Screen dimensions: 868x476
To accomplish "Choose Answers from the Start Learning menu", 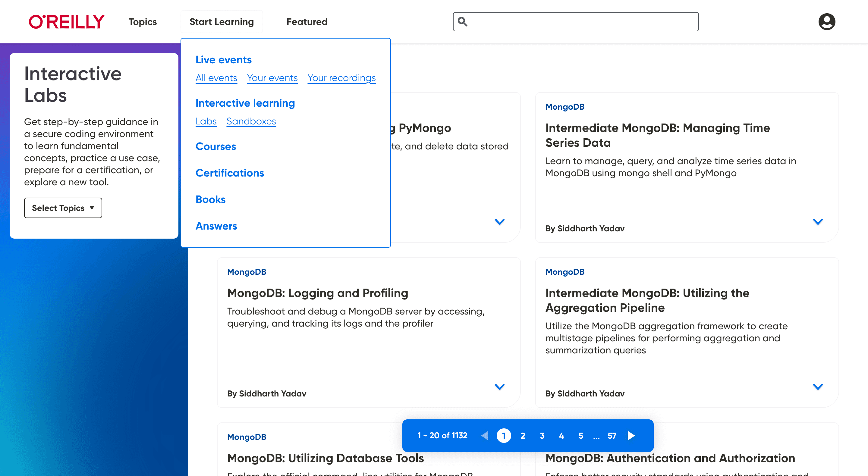I will click(x=216, y=226).
